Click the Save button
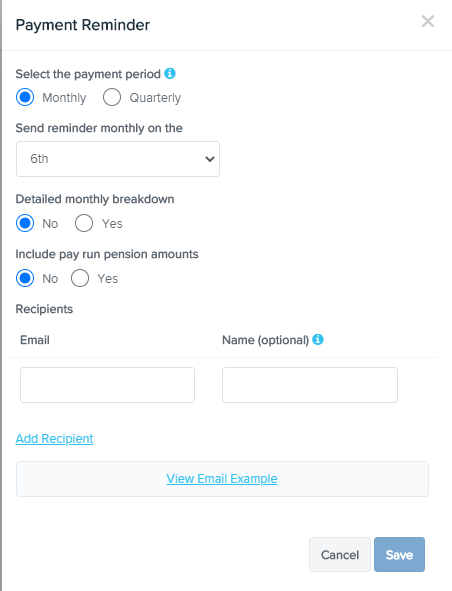The height and width of the screenshot is (591, 452). (x=399, y=554)
